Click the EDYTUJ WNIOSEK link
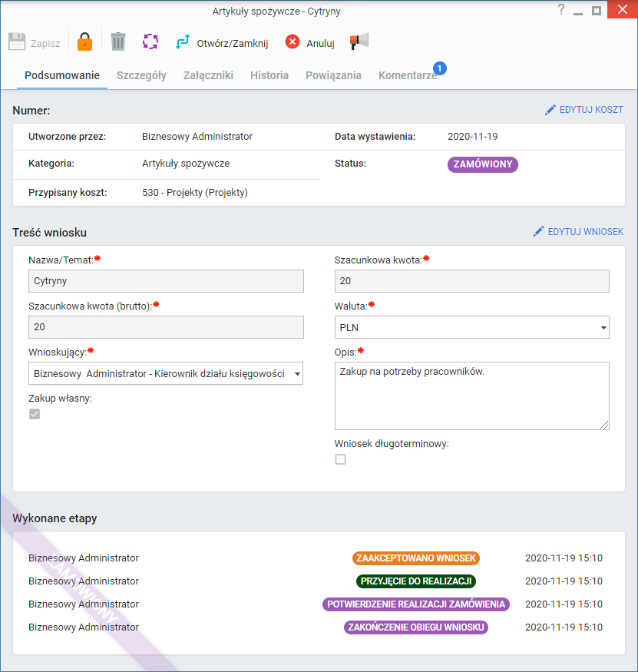 pos(586,232)
